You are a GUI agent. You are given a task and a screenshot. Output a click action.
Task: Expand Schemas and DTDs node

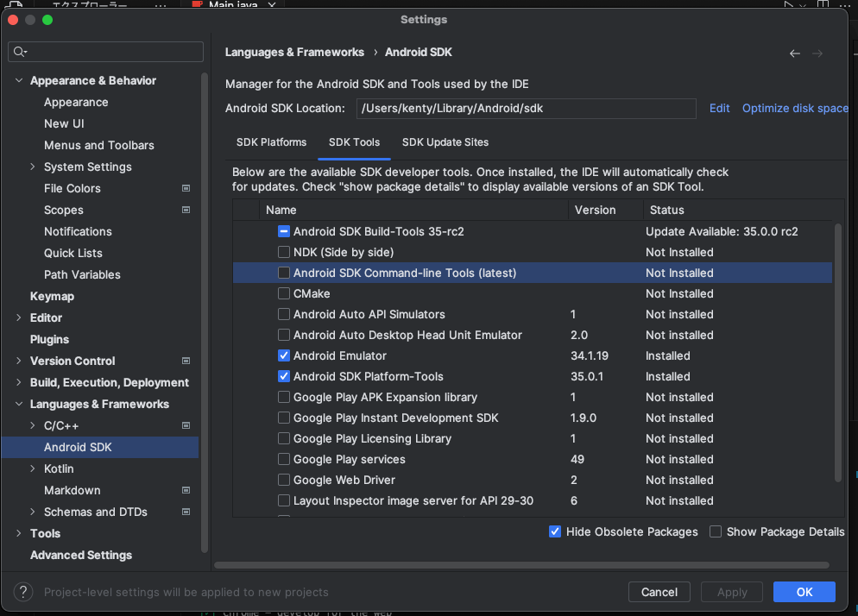pos(32,512)
